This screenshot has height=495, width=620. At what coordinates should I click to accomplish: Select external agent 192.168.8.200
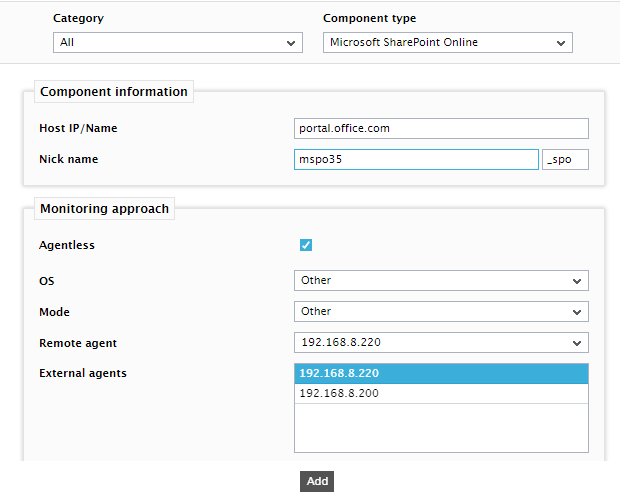point(441,393)
